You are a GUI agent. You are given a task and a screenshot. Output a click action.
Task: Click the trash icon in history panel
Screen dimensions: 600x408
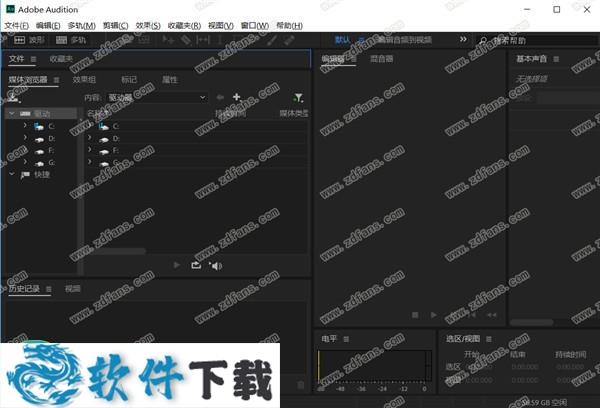301,384
